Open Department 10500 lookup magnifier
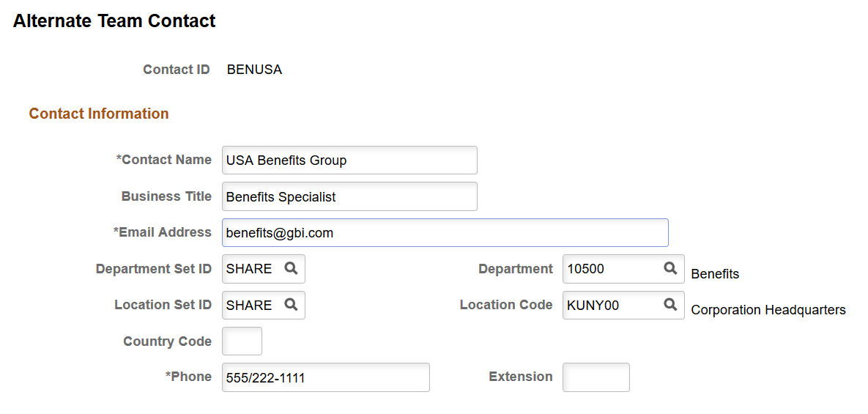This screenshot has height=414, width=868. [x=670, y=268]
